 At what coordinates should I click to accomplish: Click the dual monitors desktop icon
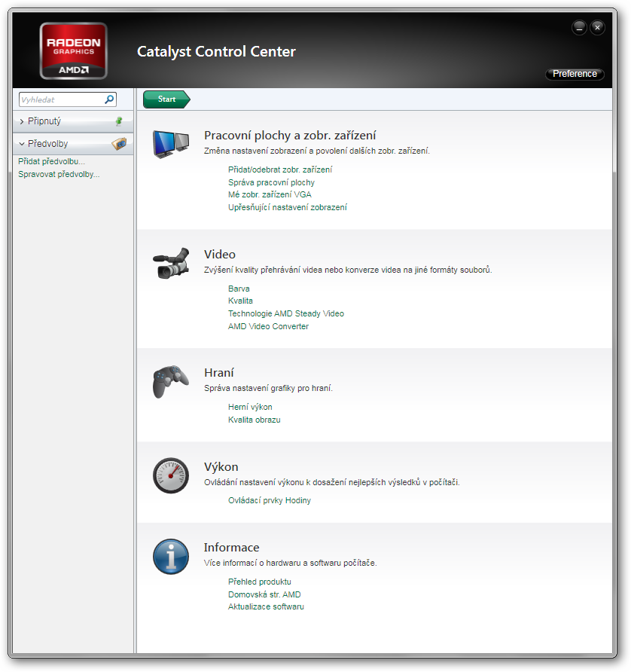click(x=171, y=144)
